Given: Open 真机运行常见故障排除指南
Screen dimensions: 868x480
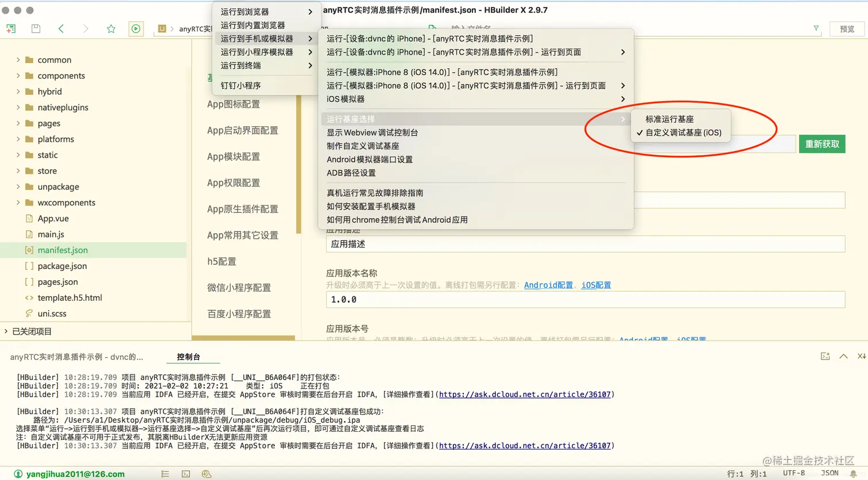Looking at the screenshot, I should click(475, 193).
